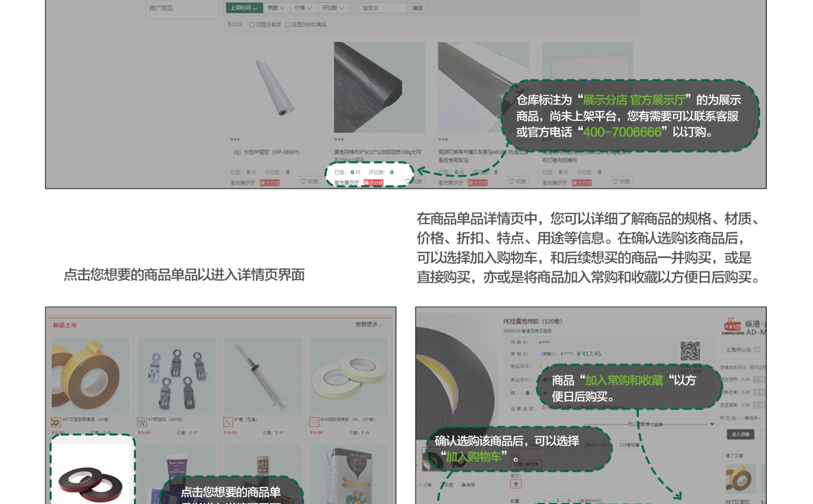Click the 3000630 product category link

tap(527, 331)
